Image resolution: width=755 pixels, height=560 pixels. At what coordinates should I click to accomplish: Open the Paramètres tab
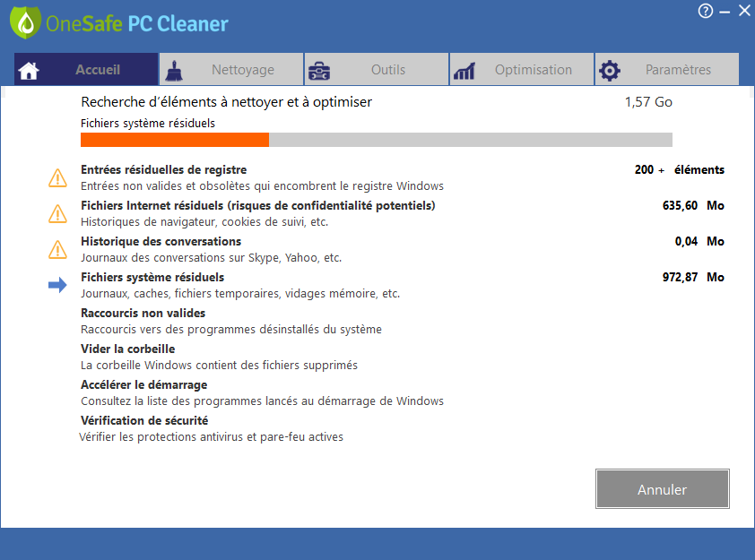pyautogui.click(x=667, y=69)
